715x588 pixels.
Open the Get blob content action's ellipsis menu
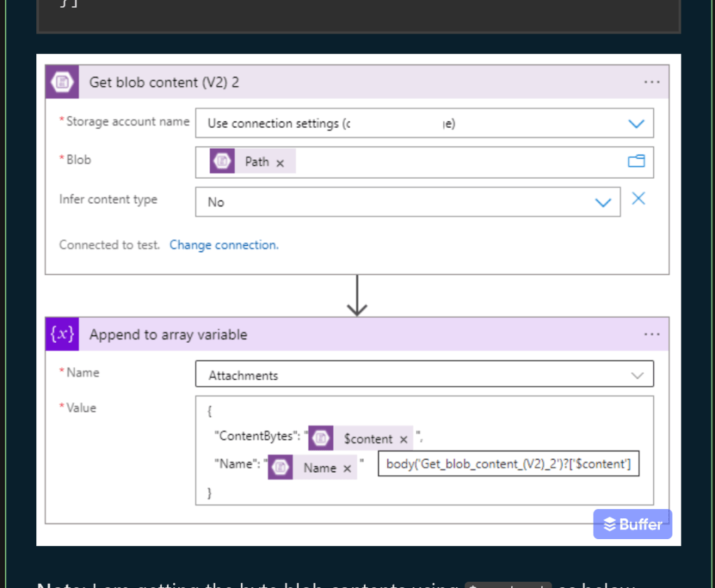(651, 82)
